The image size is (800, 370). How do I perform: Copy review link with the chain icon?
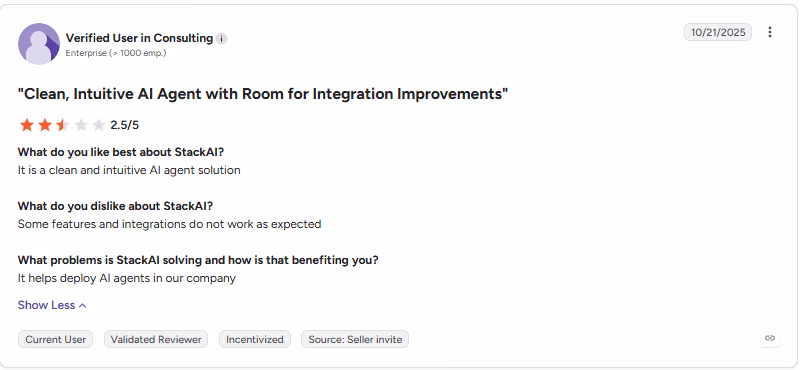coord(770,338)
